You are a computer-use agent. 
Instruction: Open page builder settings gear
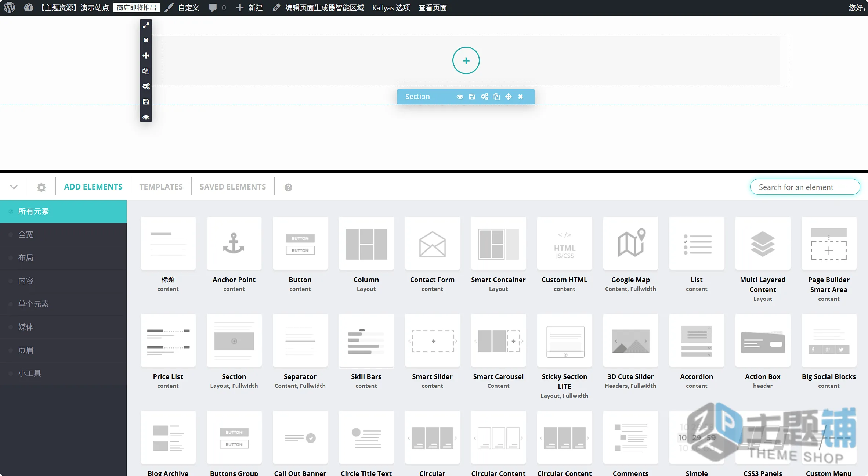click(41, 187)
